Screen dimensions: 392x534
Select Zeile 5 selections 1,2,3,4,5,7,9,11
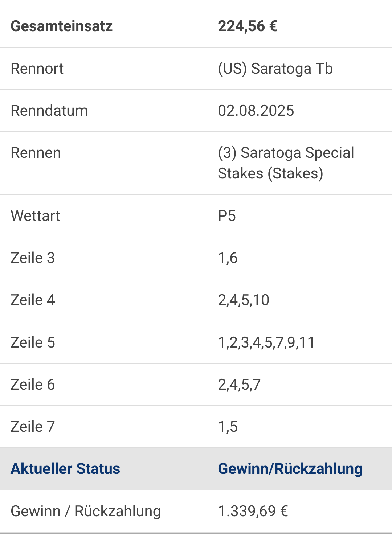pyautogui.click(x=266, y=342)
